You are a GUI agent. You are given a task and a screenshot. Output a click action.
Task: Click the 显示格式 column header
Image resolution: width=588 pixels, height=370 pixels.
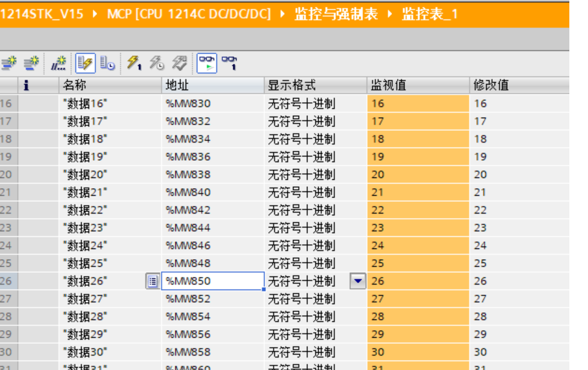(x=292, y=85)
